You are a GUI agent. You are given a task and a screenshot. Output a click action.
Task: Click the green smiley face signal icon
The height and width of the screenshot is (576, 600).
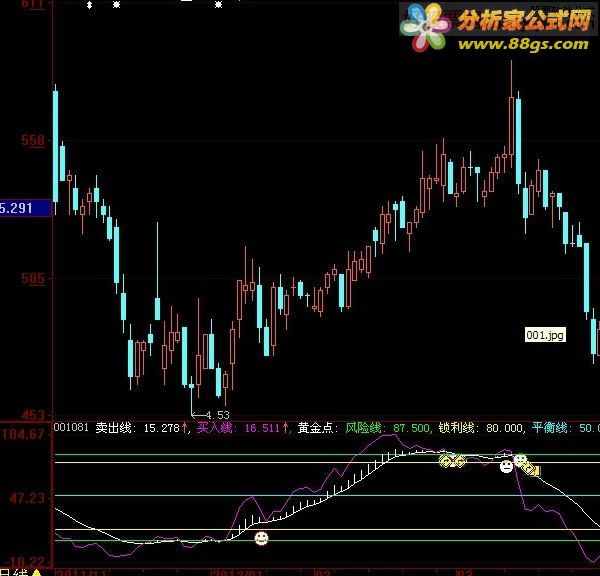[520, 460]
